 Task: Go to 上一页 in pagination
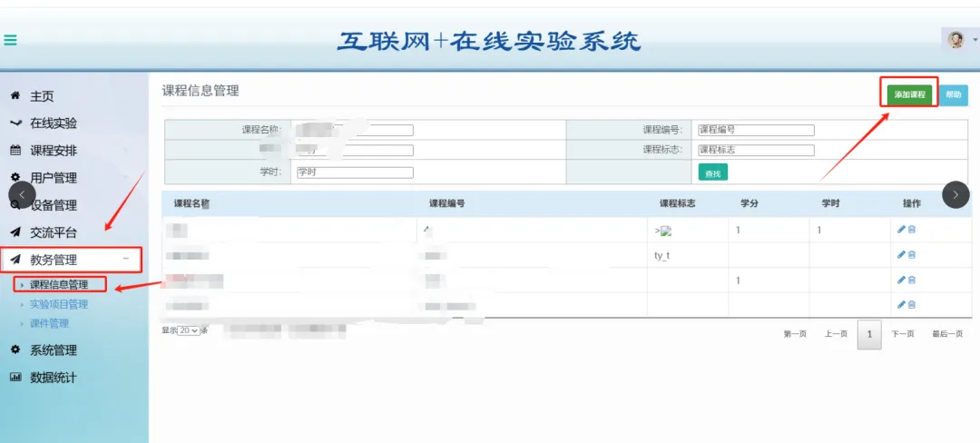pos(836,334)
